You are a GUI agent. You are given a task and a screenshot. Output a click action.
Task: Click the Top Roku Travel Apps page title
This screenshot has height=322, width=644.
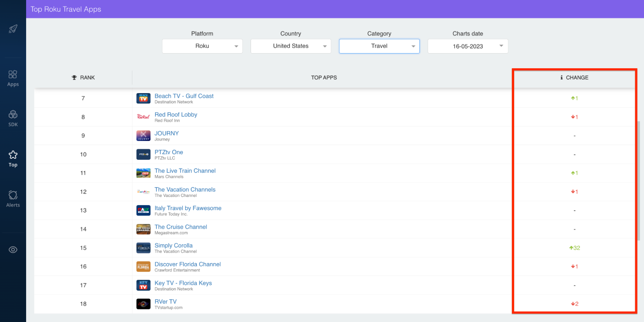(66, 9)
